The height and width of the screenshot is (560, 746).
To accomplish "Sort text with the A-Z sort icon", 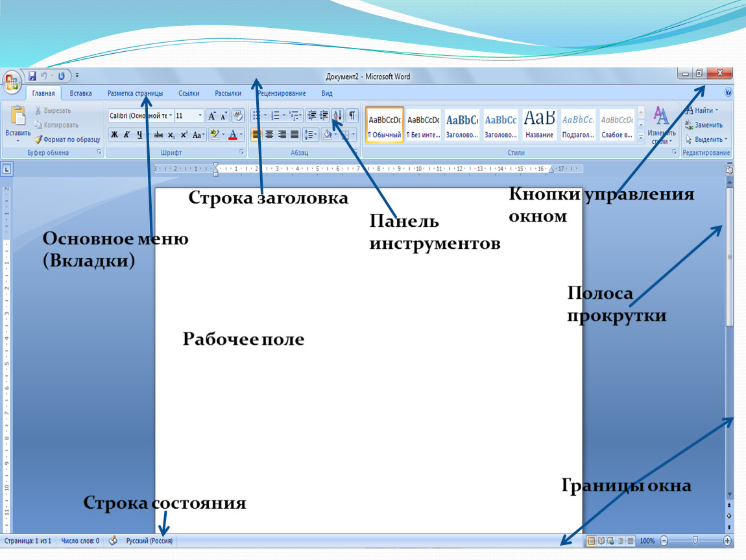I will coord(337,115).
